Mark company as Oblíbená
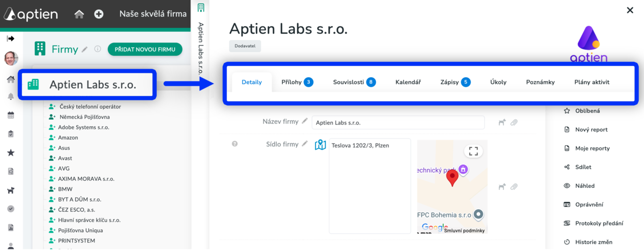 [x=587, y=111]
